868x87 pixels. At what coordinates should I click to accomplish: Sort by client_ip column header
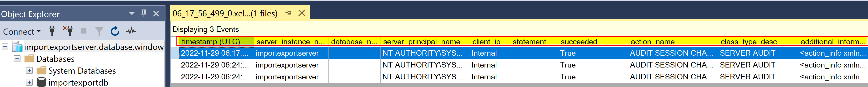tap(490, 42)
